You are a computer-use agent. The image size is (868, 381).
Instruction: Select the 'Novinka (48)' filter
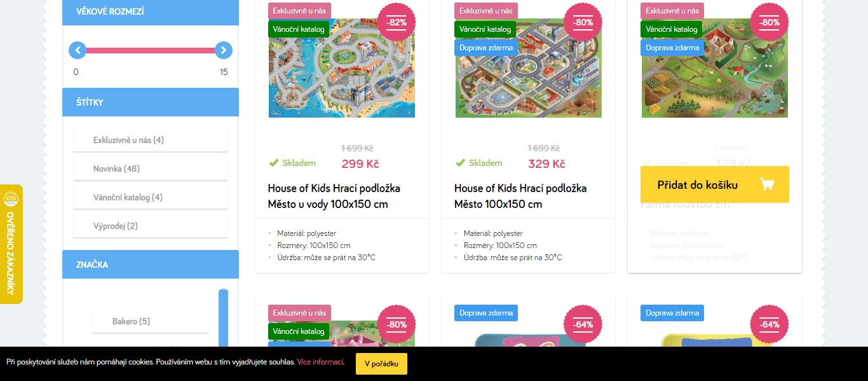pos(151,168)
